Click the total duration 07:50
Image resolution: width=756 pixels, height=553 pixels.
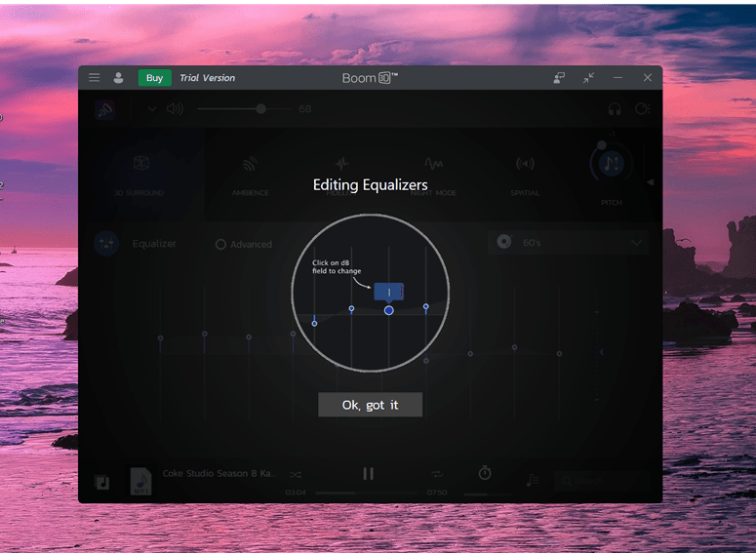click(437, 493)
